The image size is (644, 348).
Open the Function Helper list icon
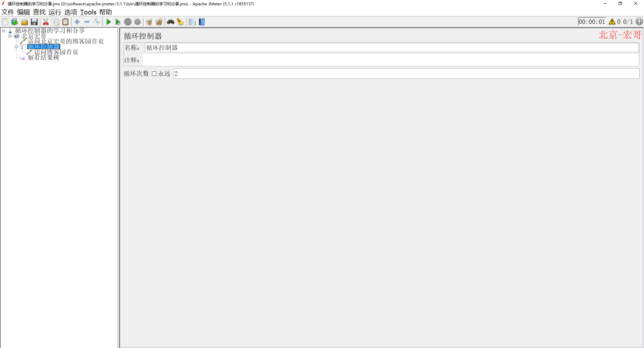coord(192,22)
